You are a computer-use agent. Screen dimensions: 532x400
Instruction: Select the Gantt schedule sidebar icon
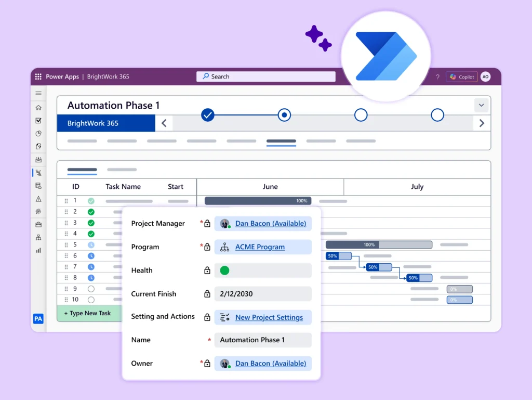pyautogui.click(x=38, y=173)
